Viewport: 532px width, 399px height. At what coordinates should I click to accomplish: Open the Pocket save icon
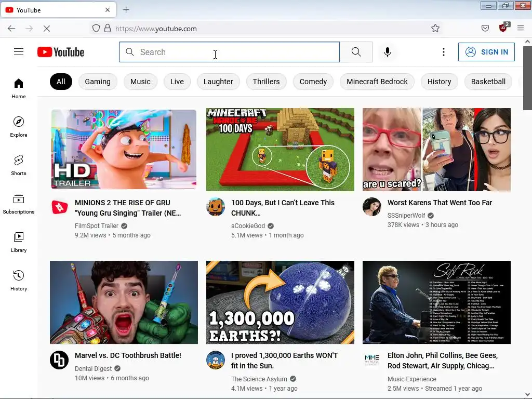485,29
